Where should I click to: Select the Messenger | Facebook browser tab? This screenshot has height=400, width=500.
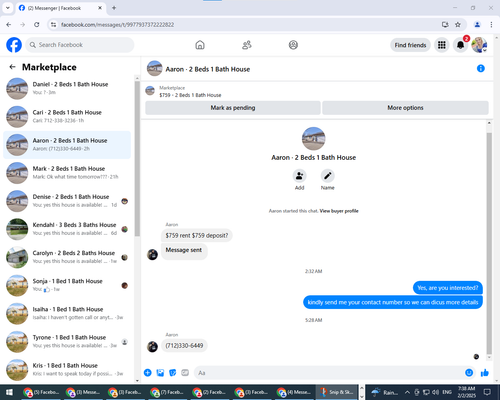tap(61, 8)
